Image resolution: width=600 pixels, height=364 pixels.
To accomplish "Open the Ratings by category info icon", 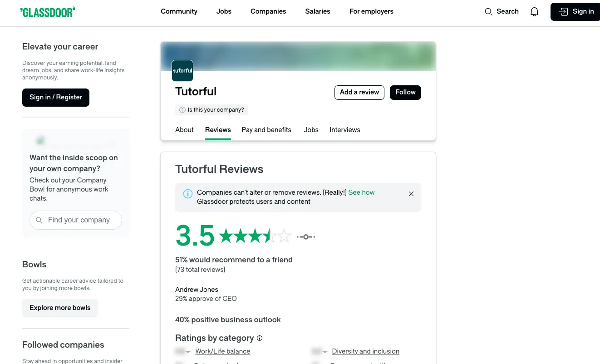I will [x=260, y=338].
